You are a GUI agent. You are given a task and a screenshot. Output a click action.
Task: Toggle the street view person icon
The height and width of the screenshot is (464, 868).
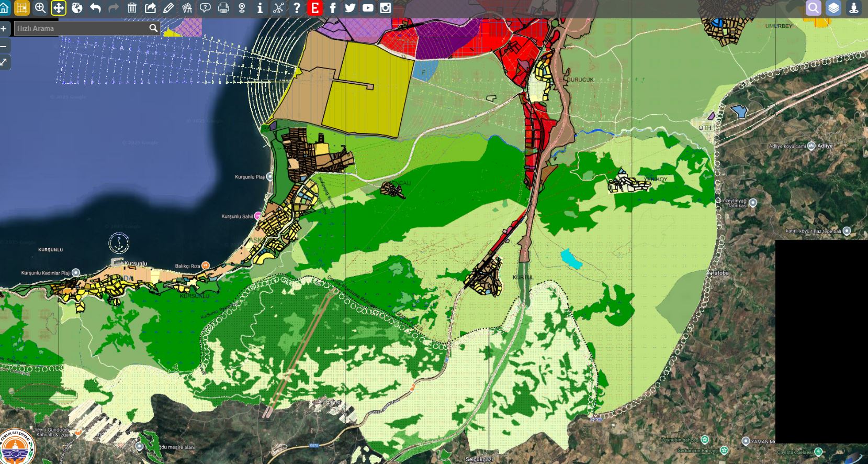click(x=854, y=8)
